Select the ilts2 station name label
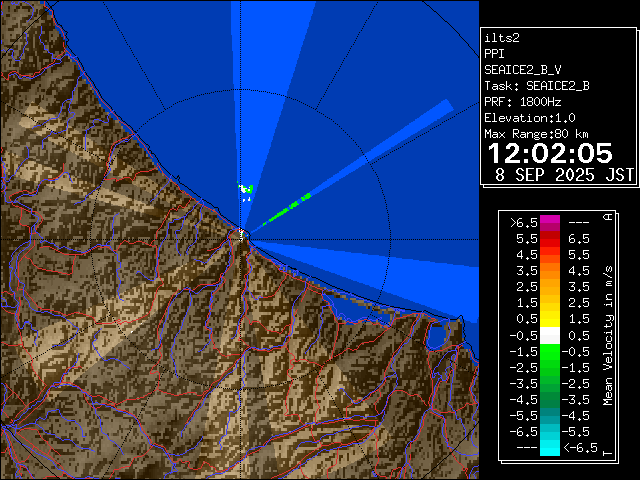 pyautogui.click(x=501, y=37)
